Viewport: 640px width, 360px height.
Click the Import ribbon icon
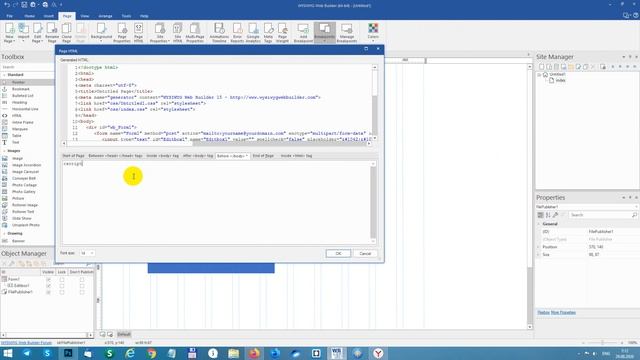[x=24, y=33]
